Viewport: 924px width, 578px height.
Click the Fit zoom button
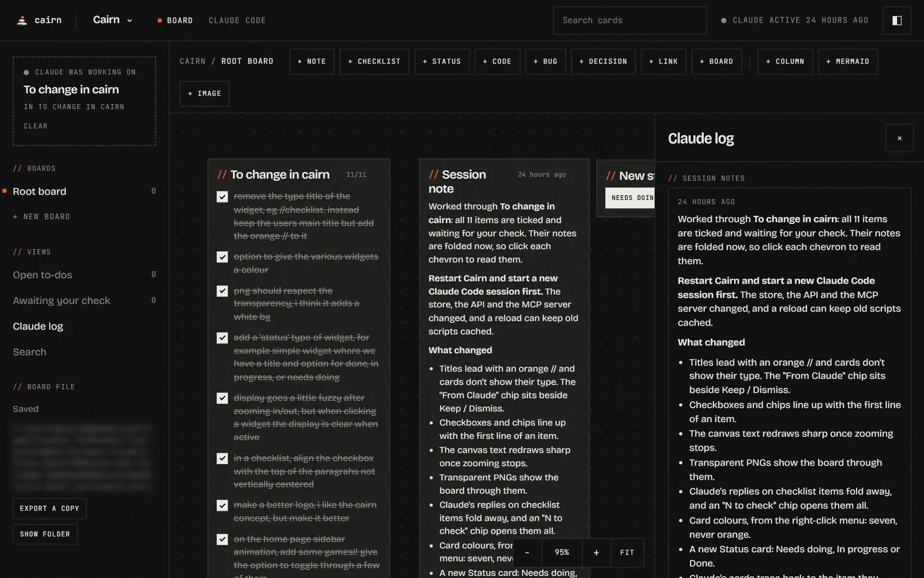pos(628,552)
